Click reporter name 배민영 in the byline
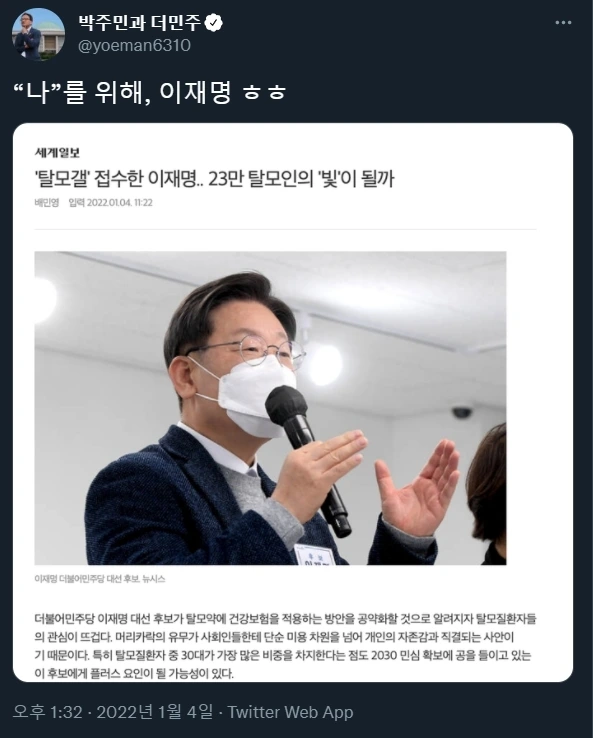The width and height of the screenshot is (593, 738). (x=47, y=203)
